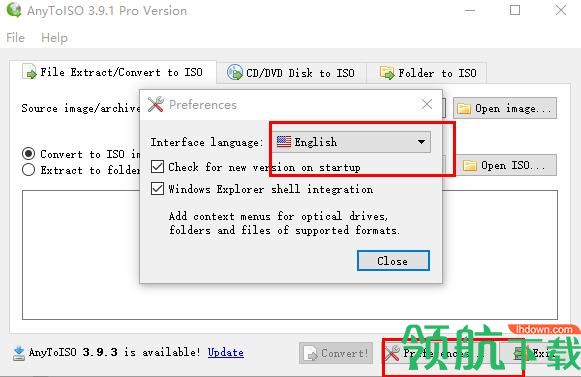
Task: Click the CD disk icon on second tab
Action: [234, 72]
